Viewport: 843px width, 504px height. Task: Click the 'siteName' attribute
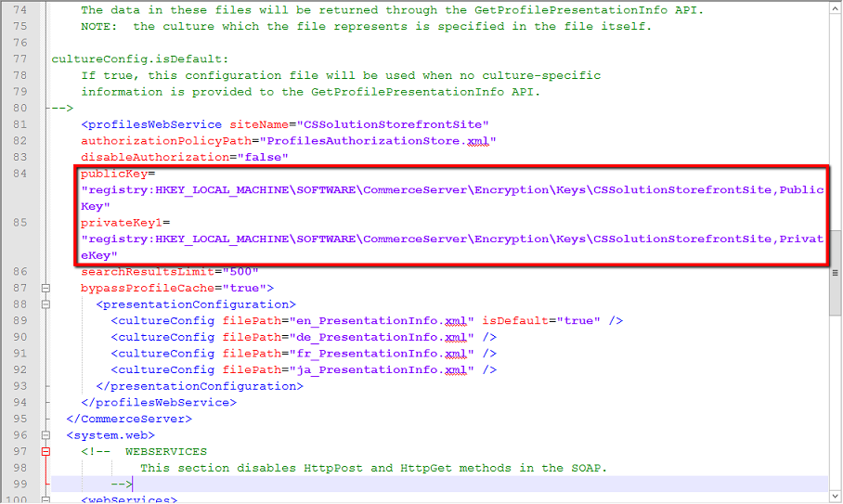pos(259,124)
